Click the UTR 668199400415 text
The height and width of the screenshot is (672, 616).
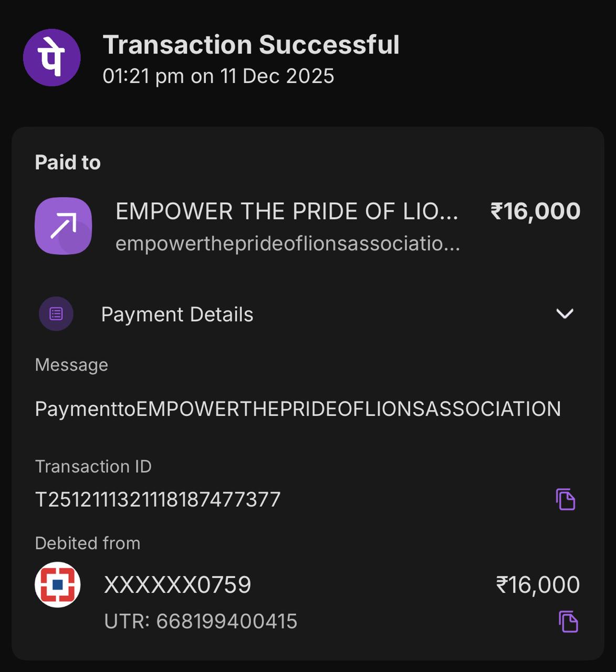point(201,622)
